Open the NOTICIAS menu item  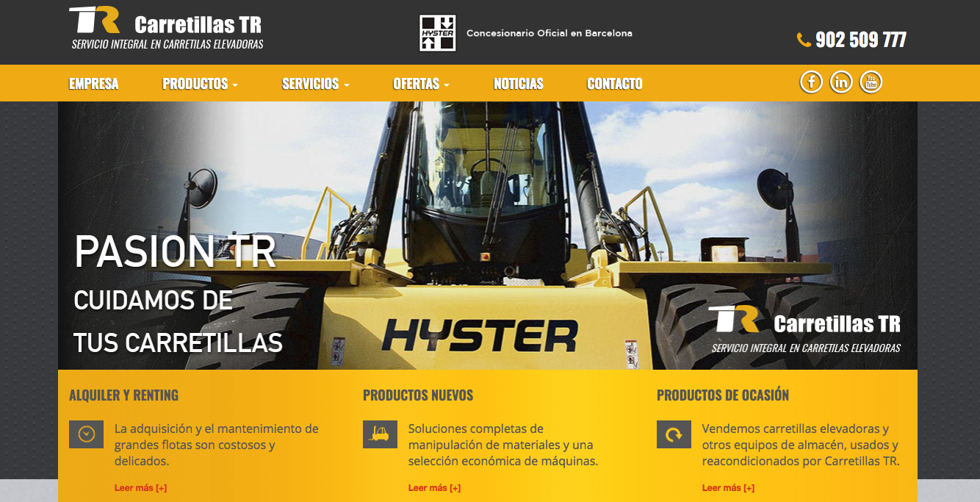[518, 84]
